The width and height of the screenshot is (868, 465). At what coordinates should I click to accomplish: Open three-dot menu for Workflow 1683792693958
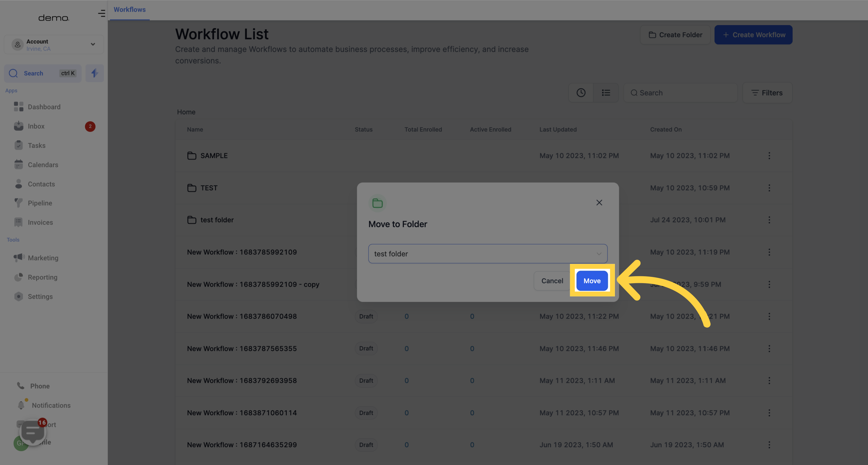(x=769, y=381)
